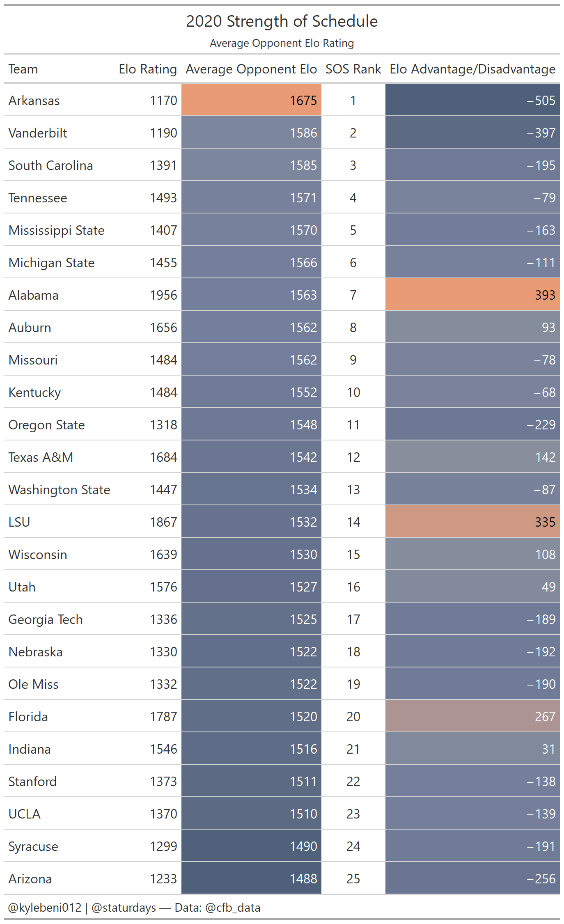Select the SOS Rank column header

[353, 69]
